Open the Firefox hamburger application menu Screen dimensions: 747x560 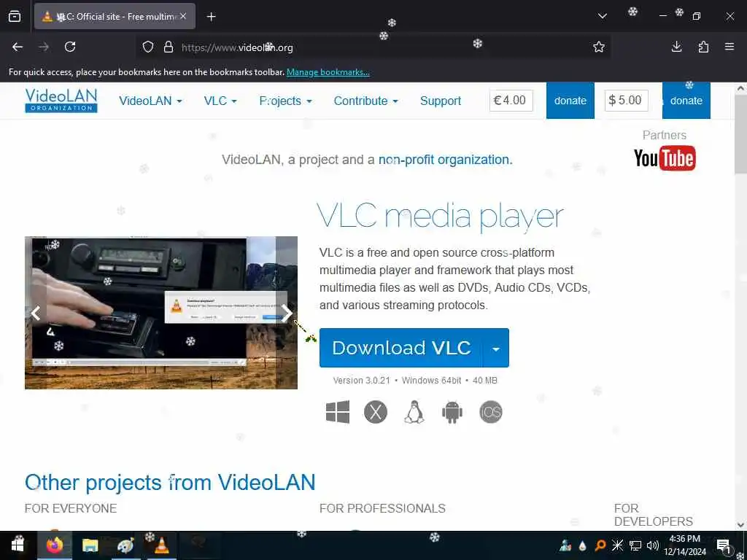point(729,47)
